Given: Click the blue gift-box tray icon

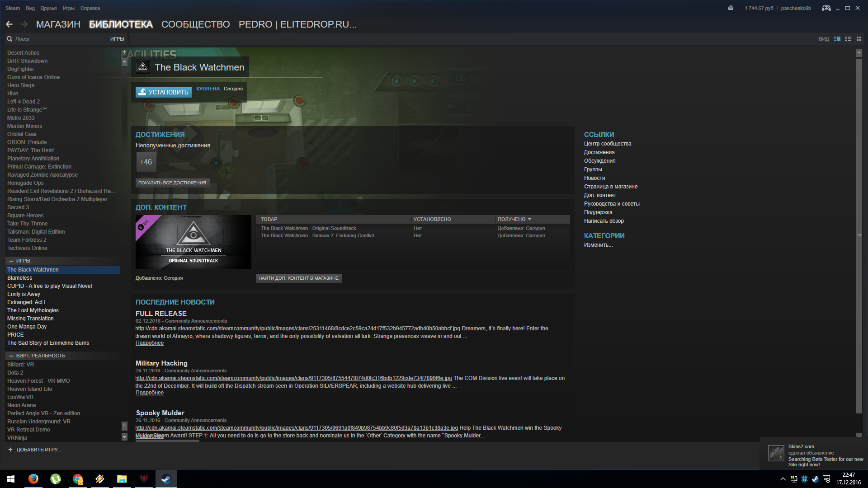Looking at the screenshot, I should coord(805,479).
